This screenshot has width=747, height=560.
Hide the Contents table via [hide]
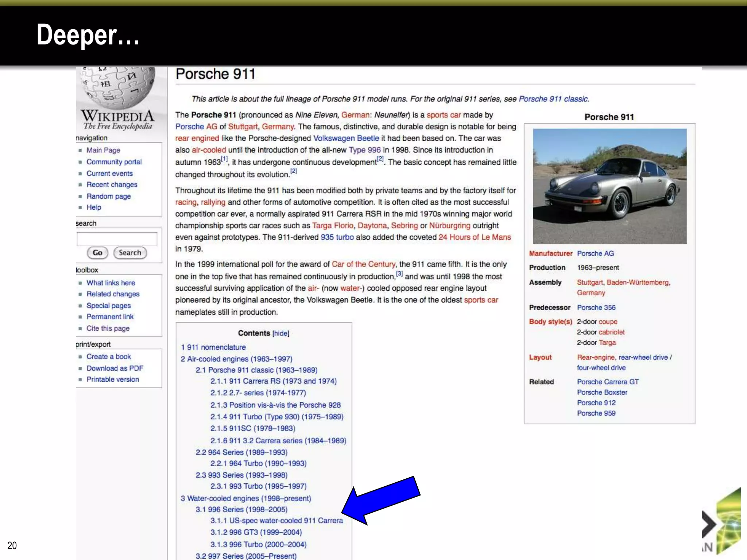click(x=280, y=333)
